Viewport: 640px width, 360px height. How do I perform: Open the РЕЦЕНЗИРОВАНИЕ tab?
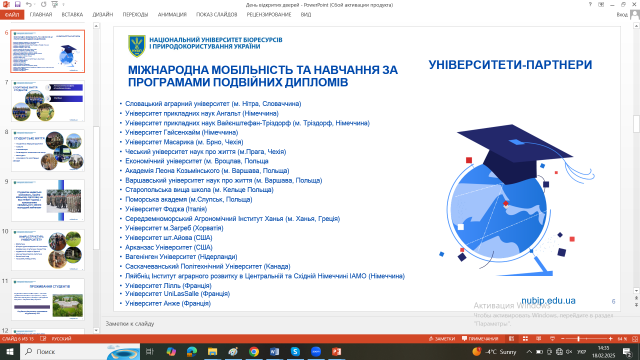pyautogui.click(x=269, y=15)
